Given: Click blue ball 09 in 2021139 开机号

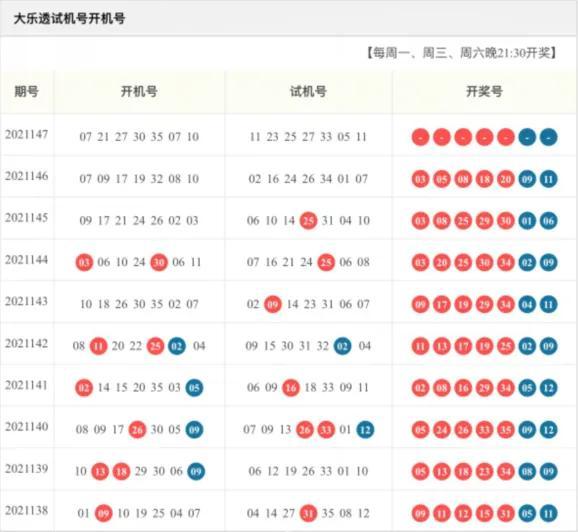Looking at the screenshot, I should tap(196, 472).
